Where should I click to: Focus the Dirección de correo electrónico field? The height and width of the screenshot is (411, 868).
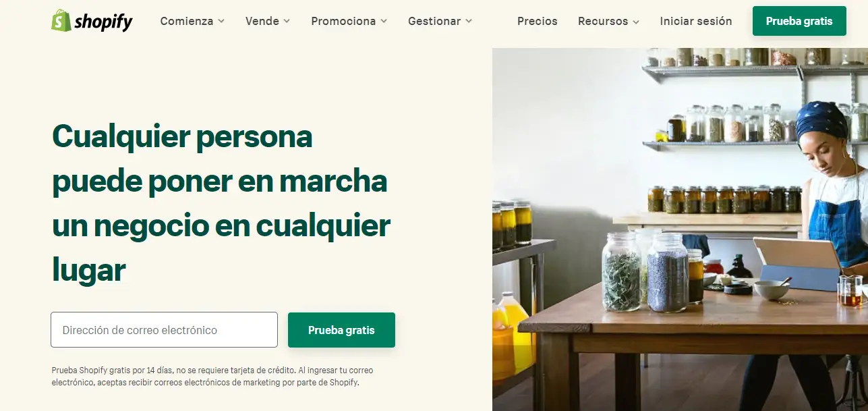pyautogui.click(x=164, y=330)
